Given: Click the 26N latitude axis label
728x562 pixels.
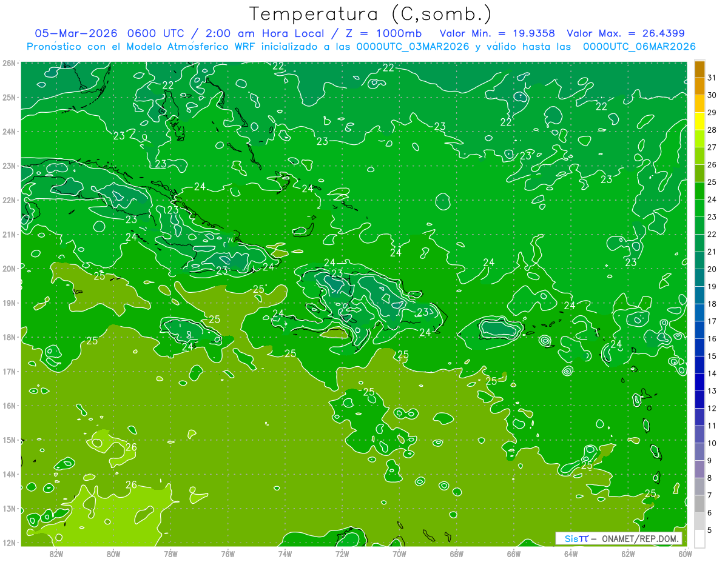Looking at the screenshot, I should 9,63.
